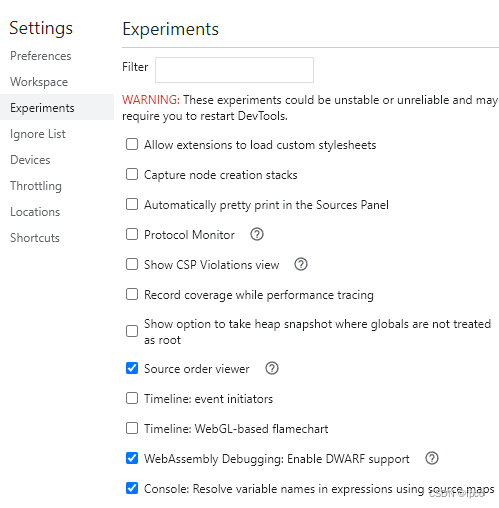Open the Preferences settings tab
Viewport: 499px width, 508px height.
[x=41, y=56]
